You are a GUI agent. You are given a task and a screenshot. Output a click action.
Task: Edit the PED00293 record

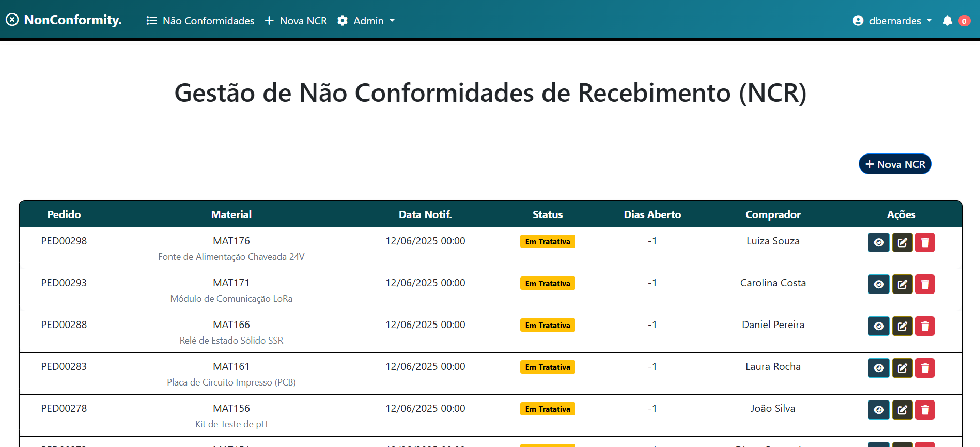pyautogui.click(x=902, y=284)
